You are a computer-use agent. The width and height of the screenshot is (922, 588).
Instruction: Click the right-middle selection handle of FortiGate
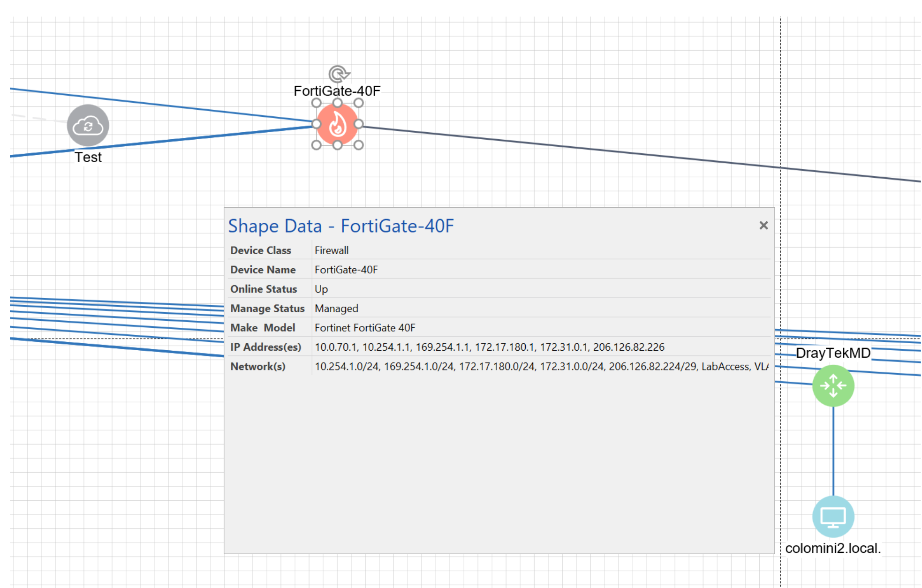[358, 124]
